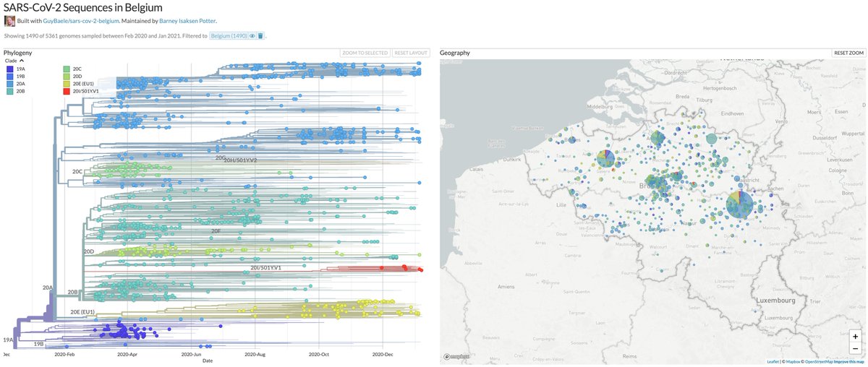The height and width of the screenshot is (367, 868).
Task: Click the Eindhoven city label on map
Action: pos(732,113)
